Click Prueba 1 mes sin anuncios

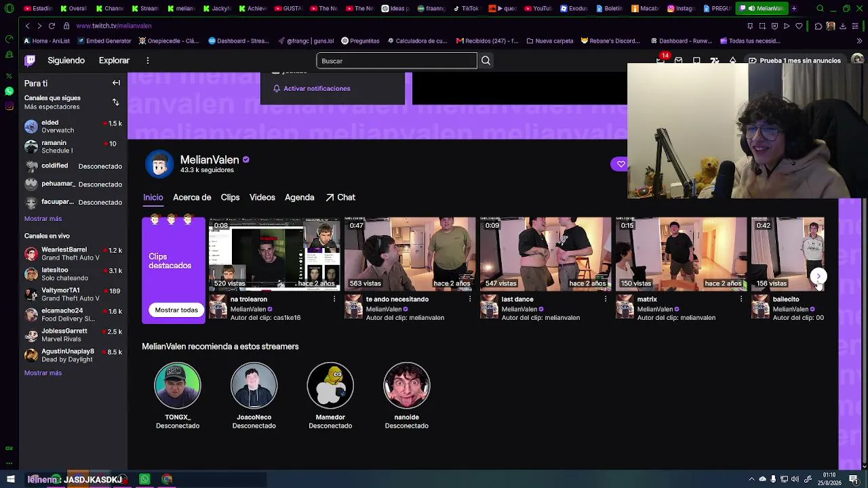[795, 61]
